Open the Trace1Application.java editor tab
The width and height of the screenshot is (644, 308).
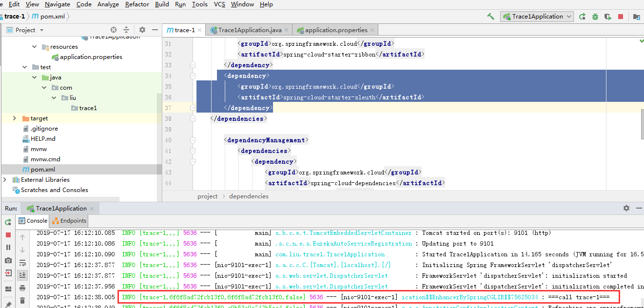click(249, 30)
